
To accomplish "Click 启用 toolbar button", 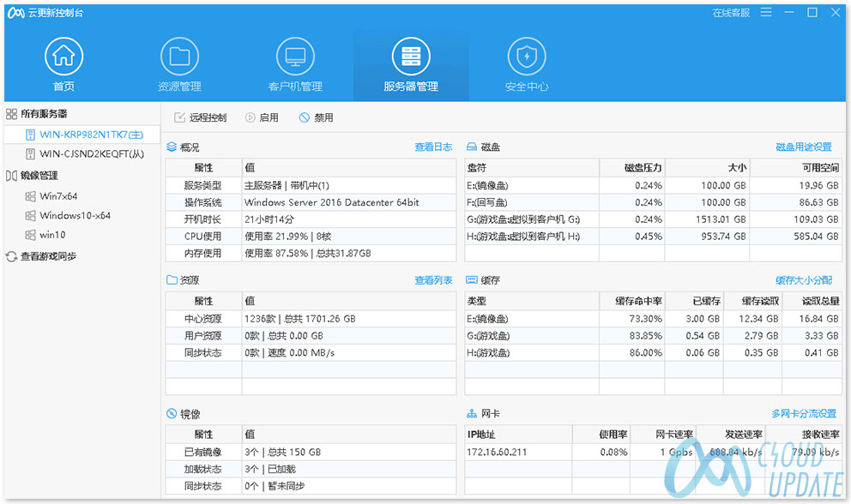I will click(x=262, y=117).
